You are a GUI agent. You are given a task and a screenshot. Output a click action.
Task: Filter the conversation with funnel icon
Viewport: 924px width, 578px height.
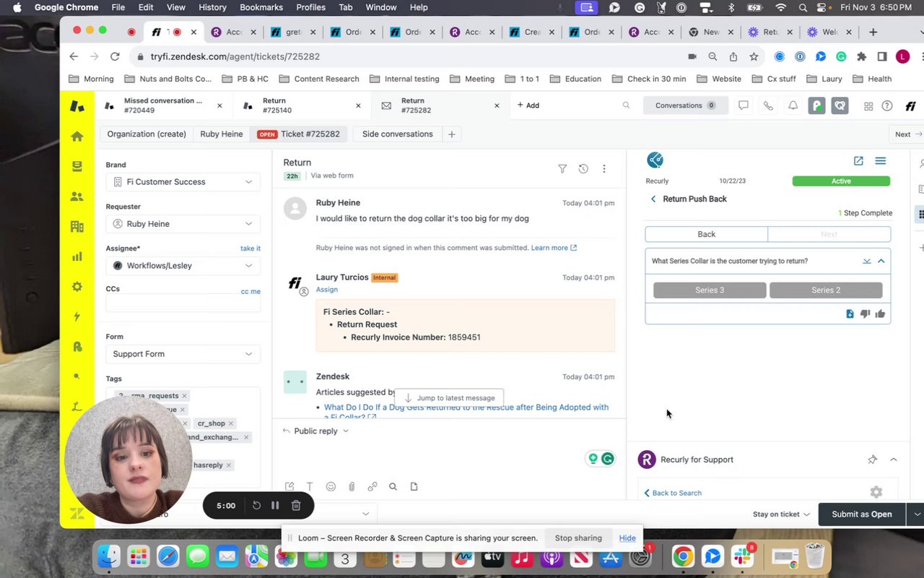pos(562,168)
